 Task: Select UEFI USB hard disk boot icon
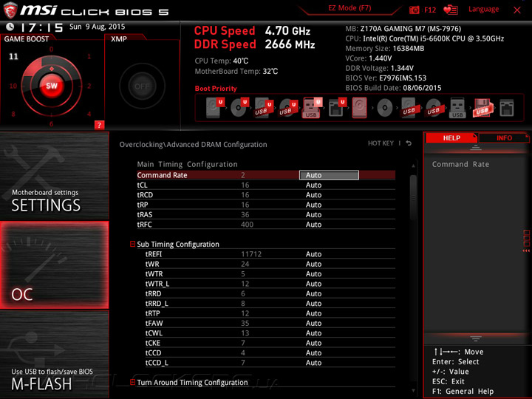pyautogui.click(x=264, y=108)
